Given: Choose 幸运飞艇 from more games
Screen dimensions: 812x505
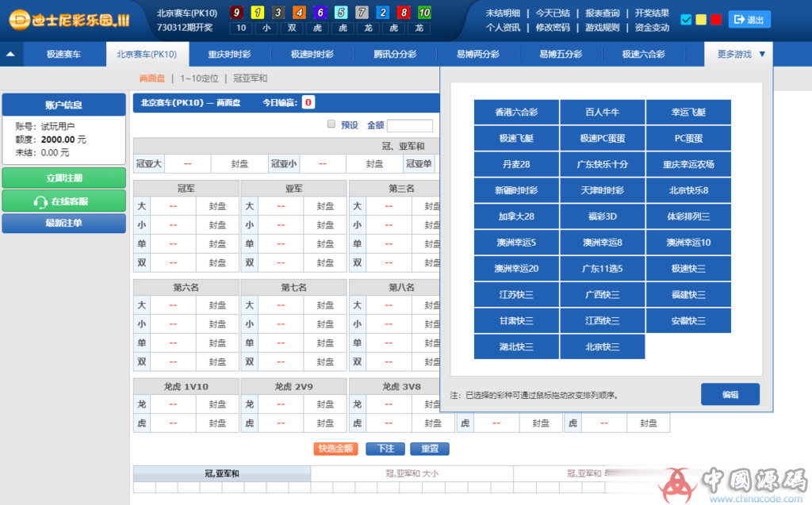Looking at the screenshot, I should click(x=688, y=112).
